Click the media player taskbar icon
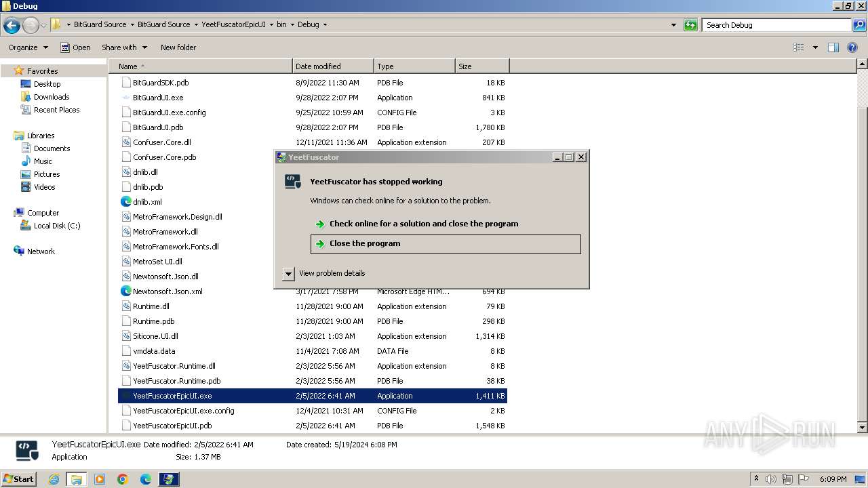868x488 pixels. (100, 479)
